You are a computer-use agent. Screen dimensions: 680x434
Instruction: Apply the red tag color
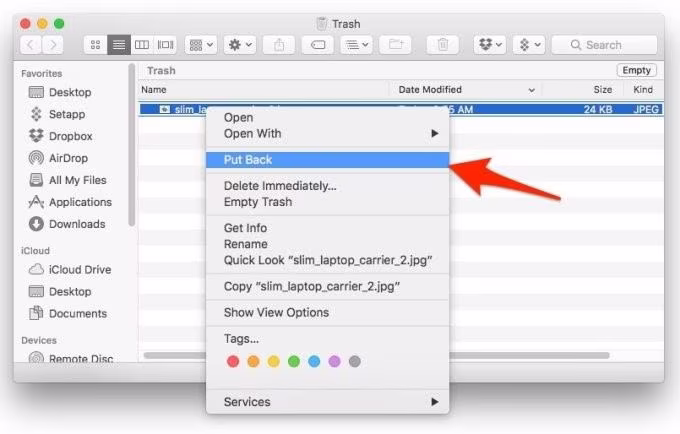pyautogui.click(x=233, y=361)
